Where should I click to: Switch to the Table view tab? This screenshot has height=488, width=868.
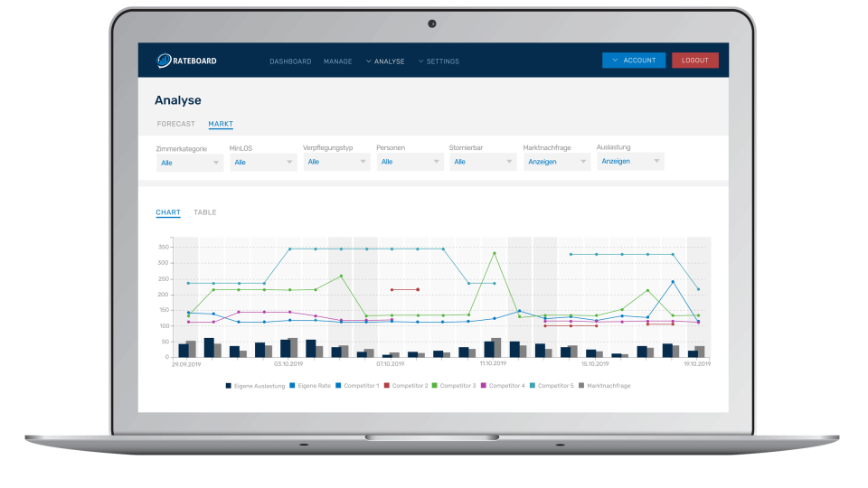pyautogui.click(x=205, y=212)
